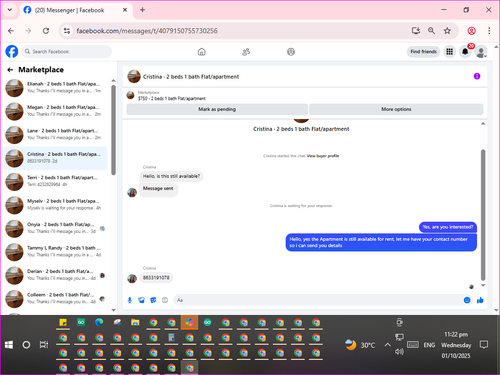Open the Colleen conversation

[x=55, y=298]
